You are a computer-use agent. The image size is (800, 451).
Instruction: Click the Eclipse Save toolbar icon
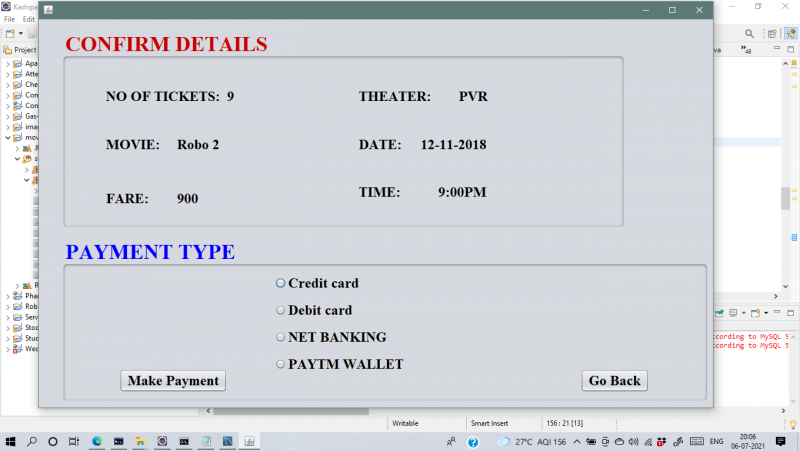coord(32,34)
